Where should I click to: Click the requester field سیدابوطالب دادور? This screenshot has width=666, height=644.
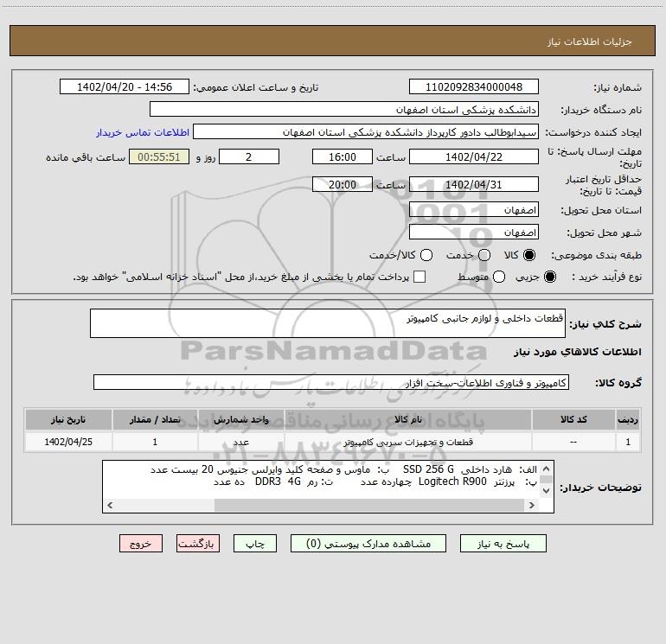[366, 132]
